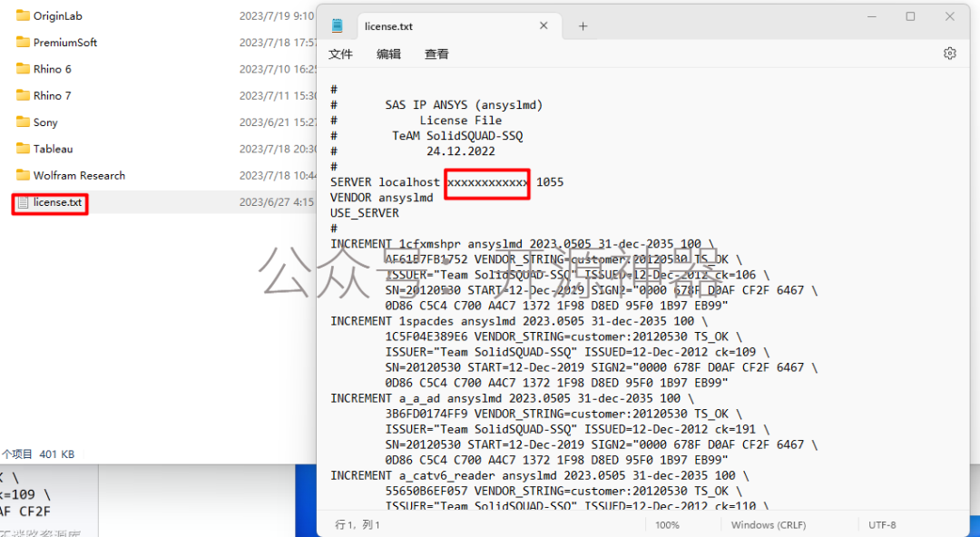
Task: Click the line containing ck=191
Action: 577,429
